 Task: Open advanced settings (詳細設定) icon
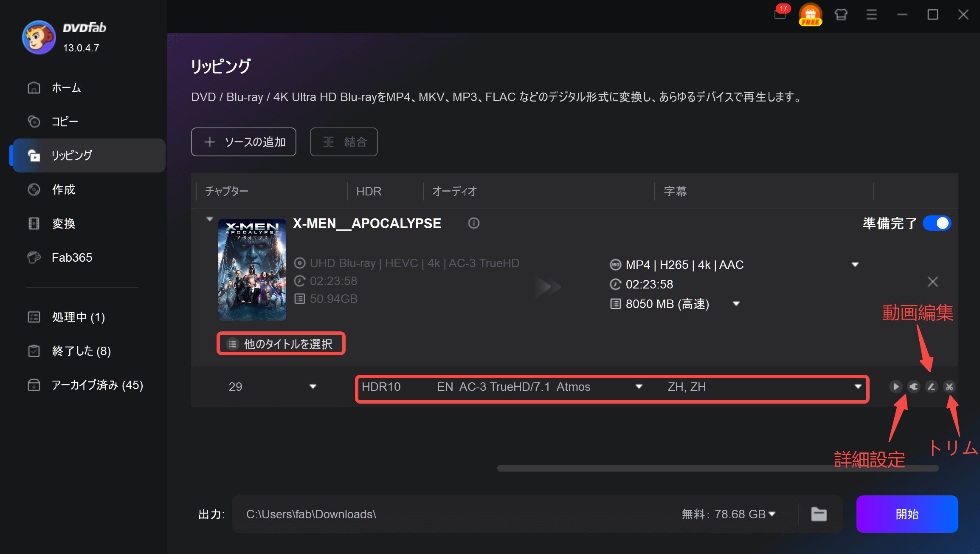click(x=913, y=387)
